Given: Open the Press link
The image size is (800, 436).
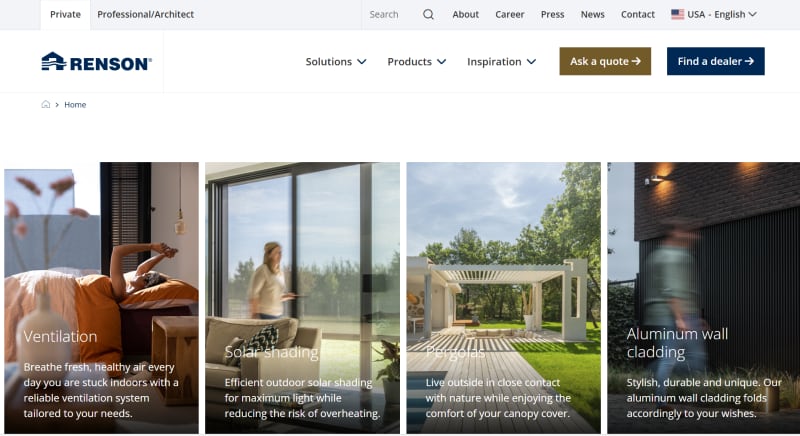Looking at the screenshot, I should pos(553,14).
